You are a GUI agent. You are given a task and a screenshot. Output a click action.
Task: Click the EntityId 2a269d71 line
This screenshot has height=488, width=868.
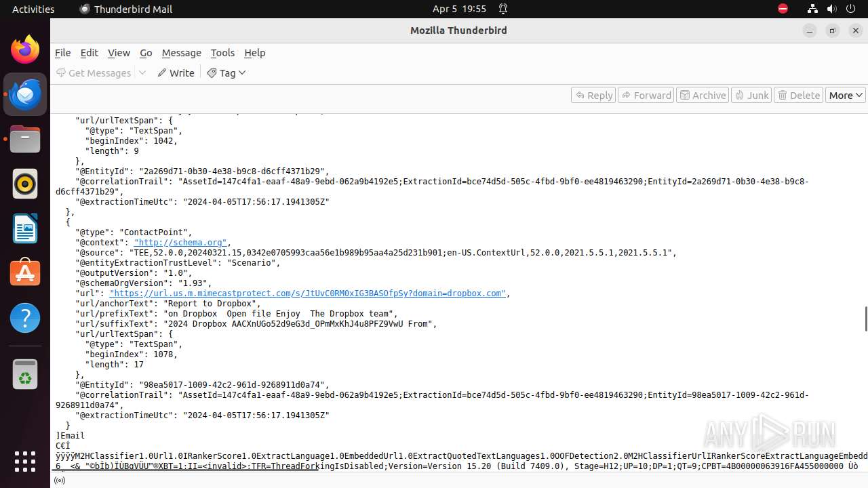point(202,171)
